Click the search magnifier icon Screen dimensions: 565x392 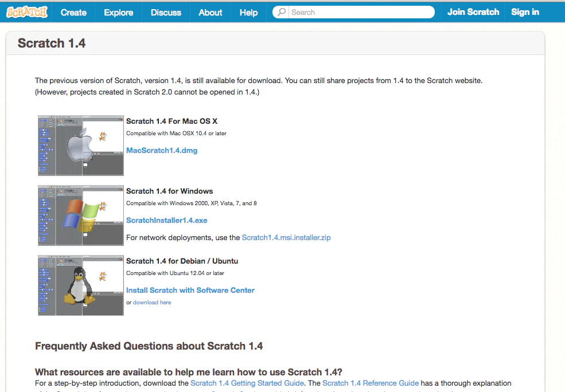[x=282, y=12]
